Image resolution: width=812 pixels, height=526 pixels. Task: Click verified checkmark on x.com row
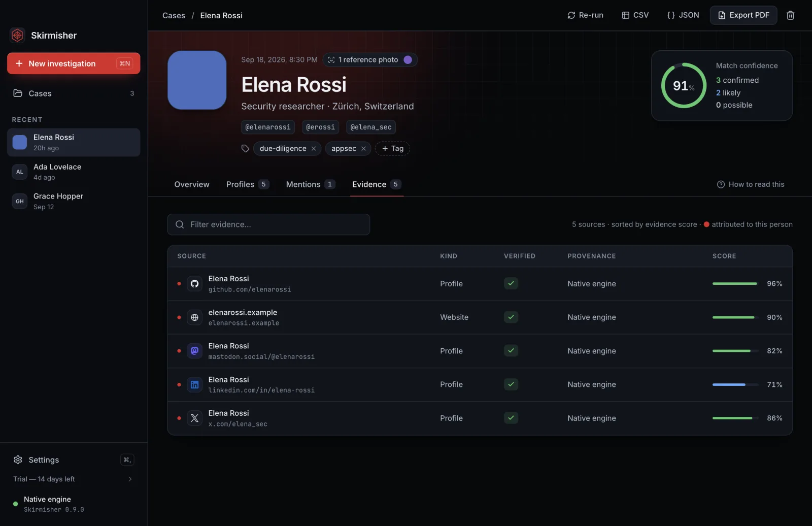pos(511,418)
